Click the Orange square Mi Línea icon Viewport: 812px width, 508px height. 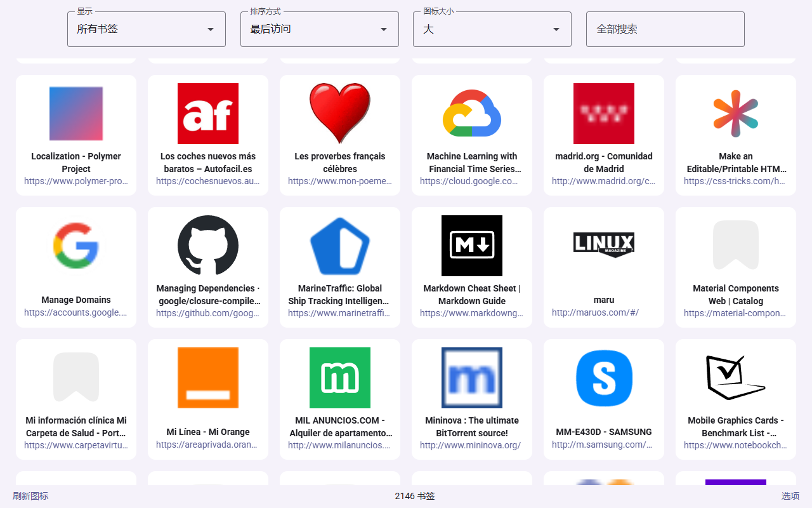(x=208, y=378)
